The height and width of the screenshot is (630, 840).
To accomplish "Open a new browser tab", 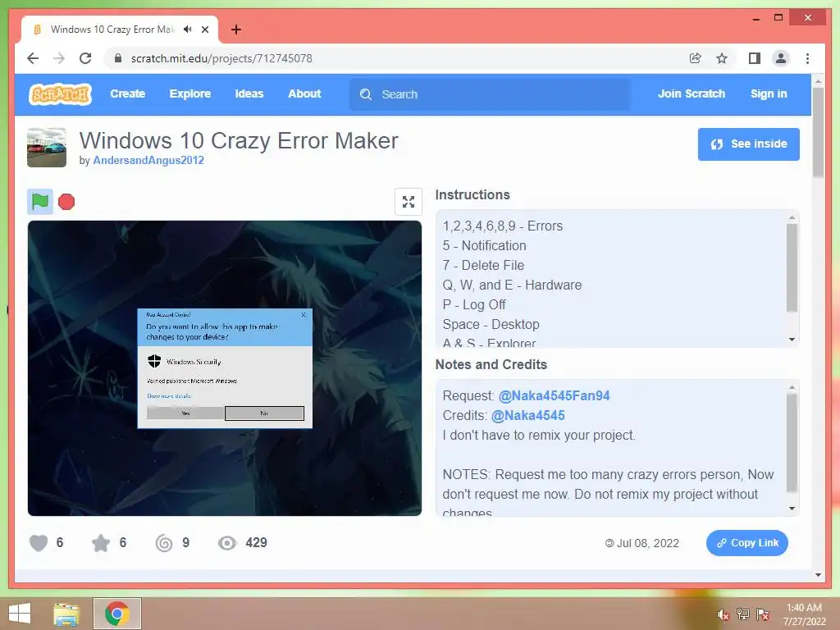I will tap(236, 30).
